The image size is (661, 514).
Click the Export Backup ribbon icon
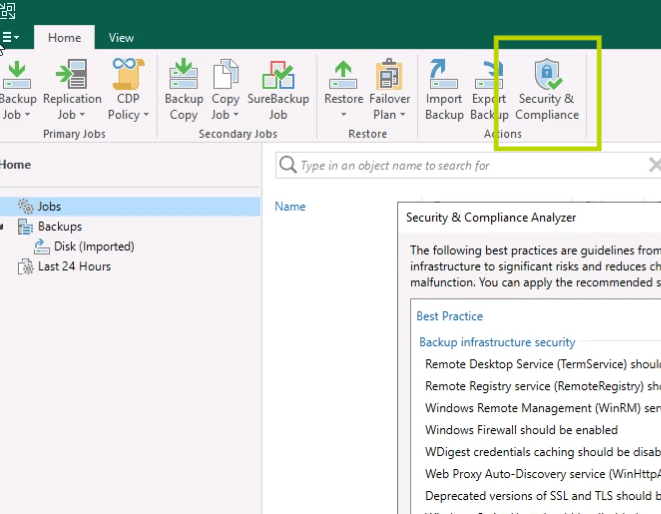489,75
